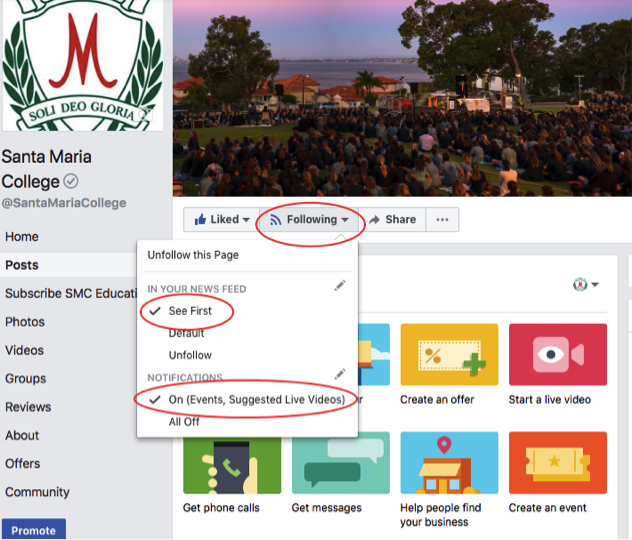Click the Get messages chat bubble icon

(341, 465)
